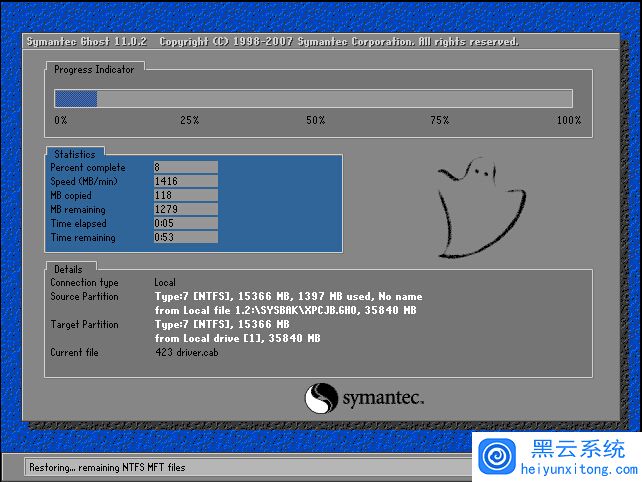Click the MB copied value box
642x482 pixels.
185,196
